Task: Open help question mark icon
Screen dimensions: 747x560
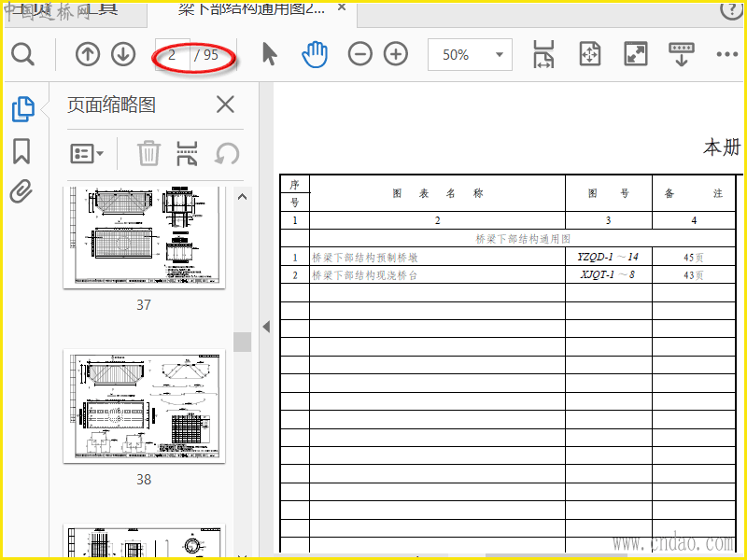Action: coord(731,10)
